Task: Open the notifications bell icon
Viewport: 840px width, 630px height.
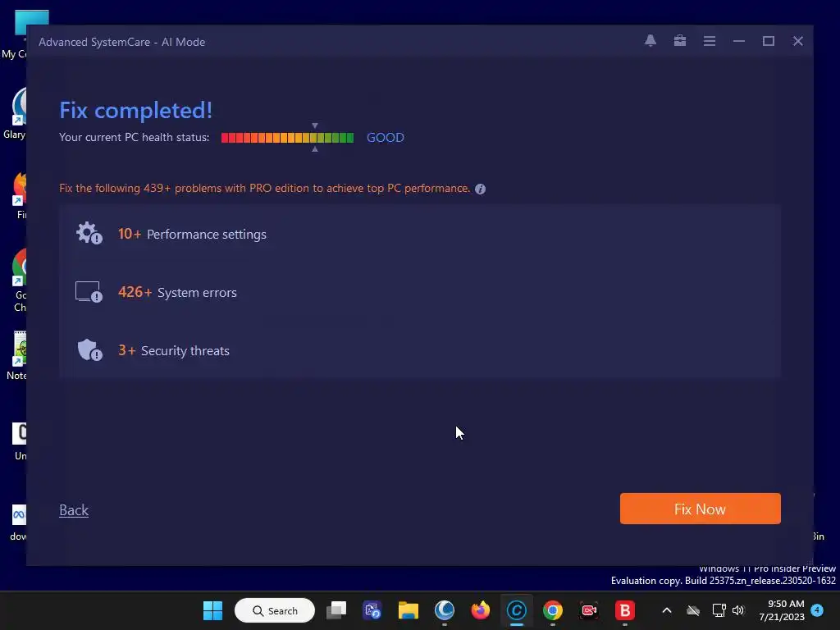Action: 651,41
